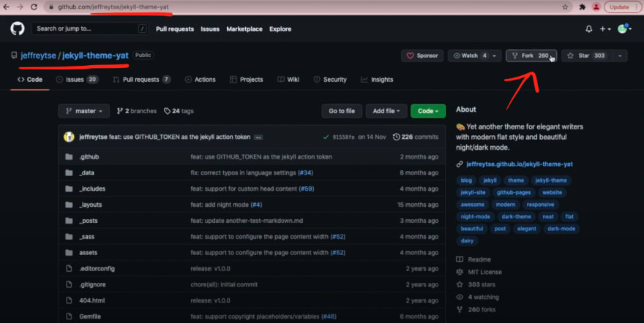Screen dimensions: 644x323
Task: Expand the Watch options dropdown arrow
Action: tap(495, 56)
